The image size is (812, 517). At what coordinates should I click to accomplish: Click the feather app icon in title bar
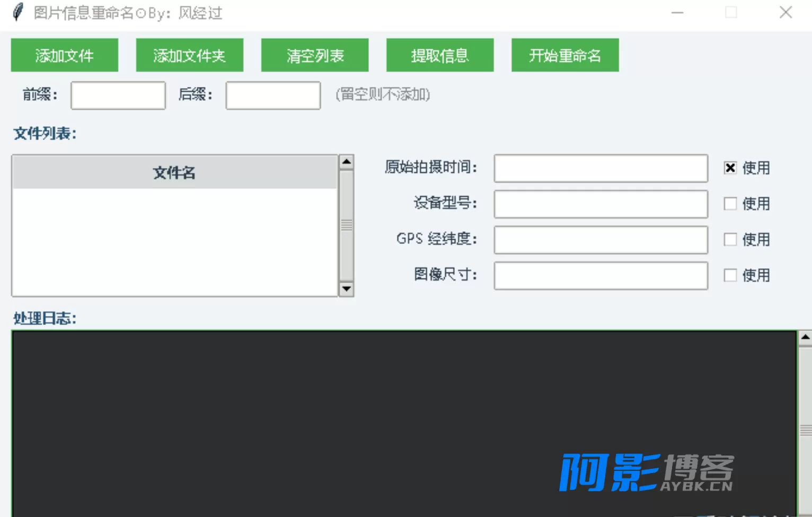(18, 12)
